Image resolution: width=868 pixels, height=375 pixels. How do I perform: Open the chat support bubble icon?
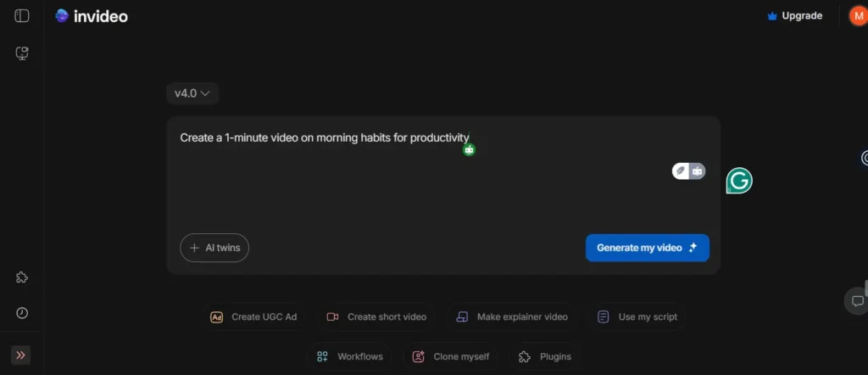click(x=857, y=300)
